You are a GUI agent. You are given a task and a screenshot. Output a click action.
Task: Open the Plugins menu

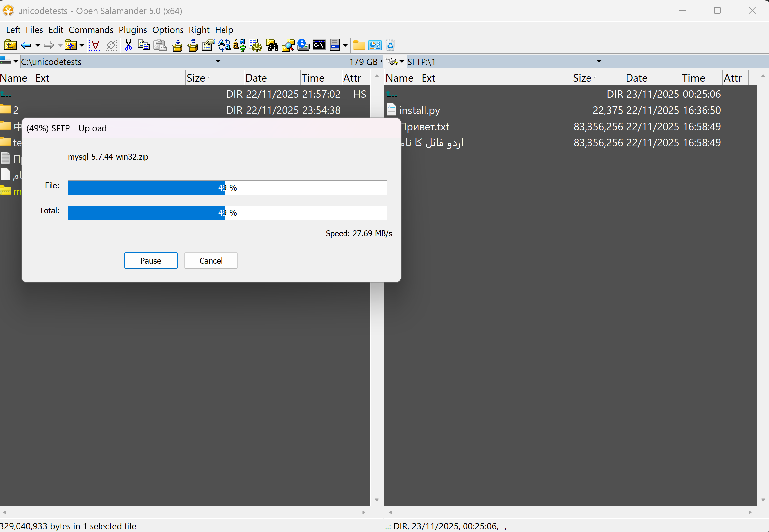(133, 30)
